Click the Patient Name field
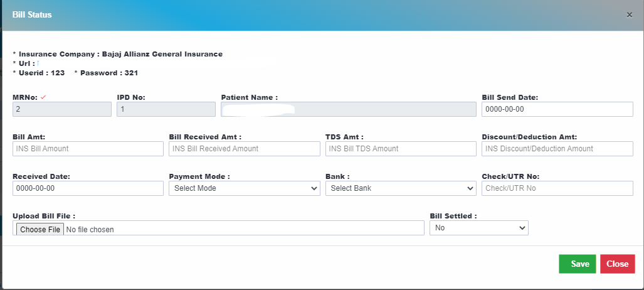The image size is (644, 290). (349, 109)
